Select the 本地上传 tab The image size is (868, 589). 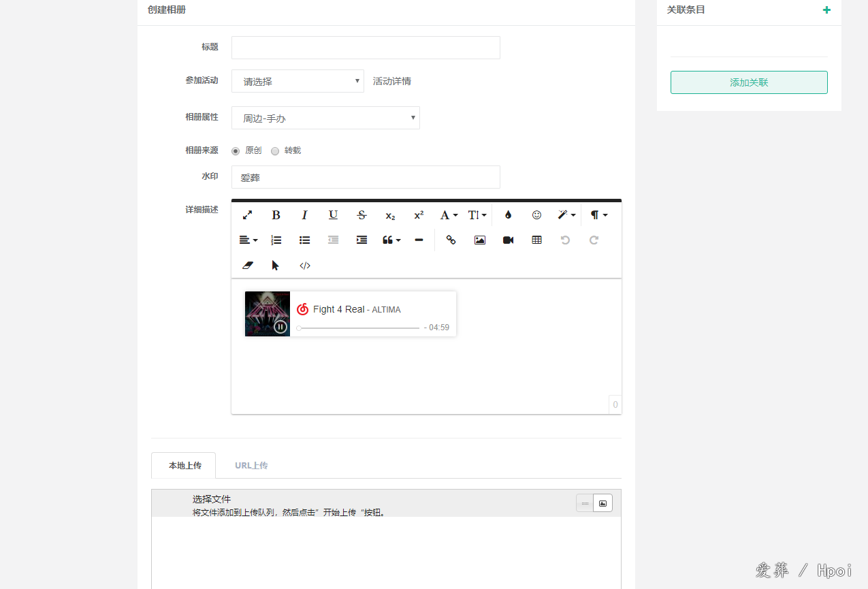click(184, 466)
